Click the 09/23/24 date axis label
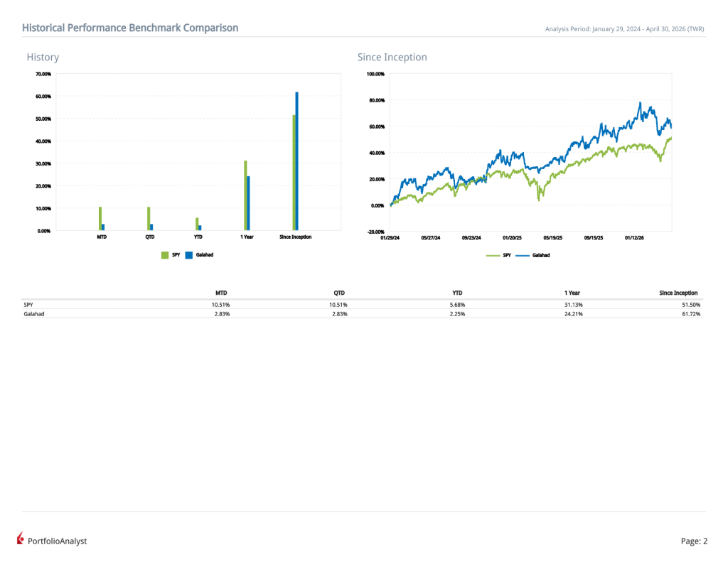 tap(471, 237)
